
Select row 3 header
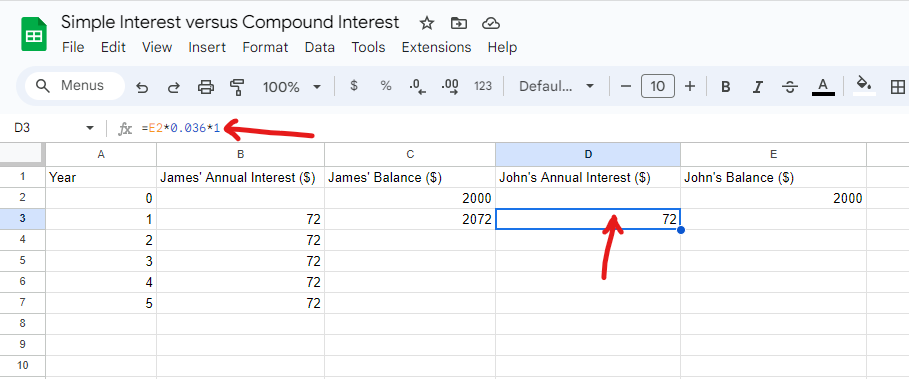coord(23,219)
